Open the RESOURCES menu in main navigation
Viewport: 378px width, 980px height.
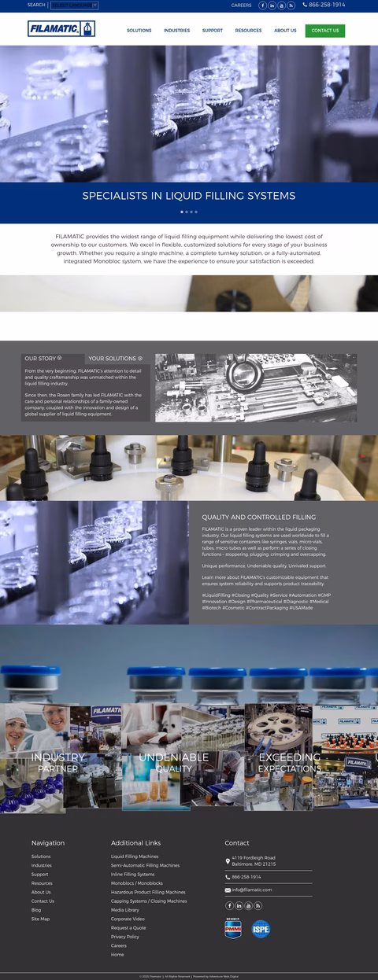pyautogui.click(x=248, y=31)
